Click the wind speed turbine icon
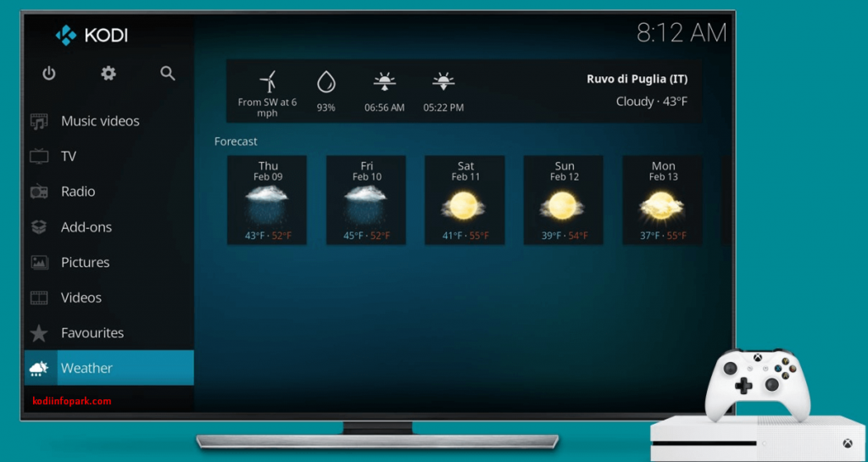Screen dimensions: 868x462 pos(268,81)
